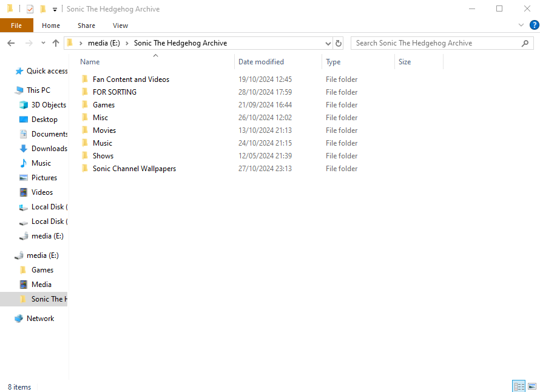Click the Videos filmstrip icon in sidebar
Viewport: 540px width, 392px height.
24,192
